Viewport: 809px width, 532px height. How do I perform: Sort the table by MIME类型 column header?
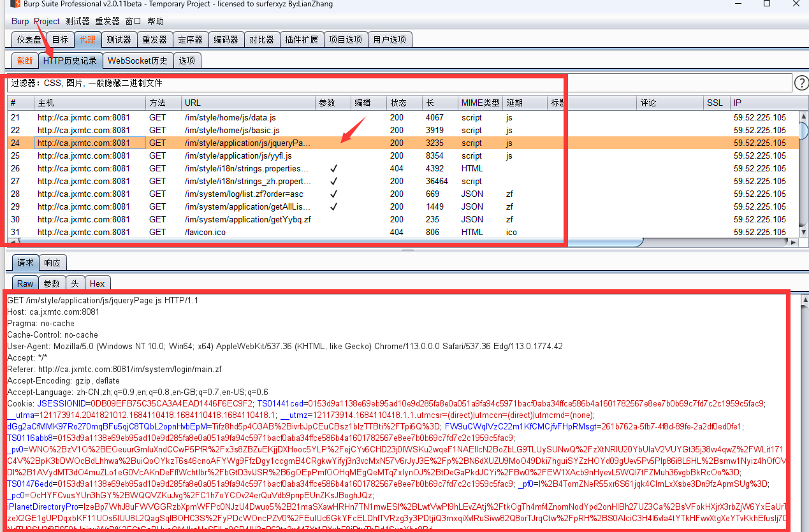pos(480,103)
